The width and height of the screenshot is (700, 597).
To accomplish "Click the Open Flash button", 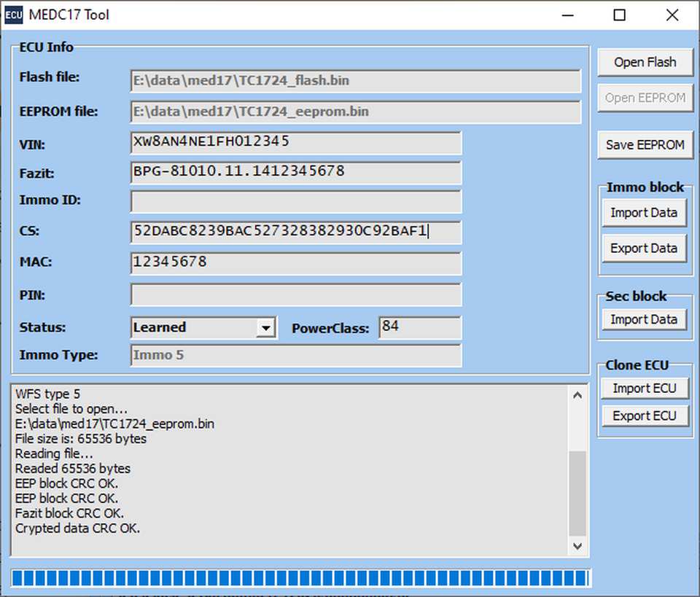I will (645, 63).
